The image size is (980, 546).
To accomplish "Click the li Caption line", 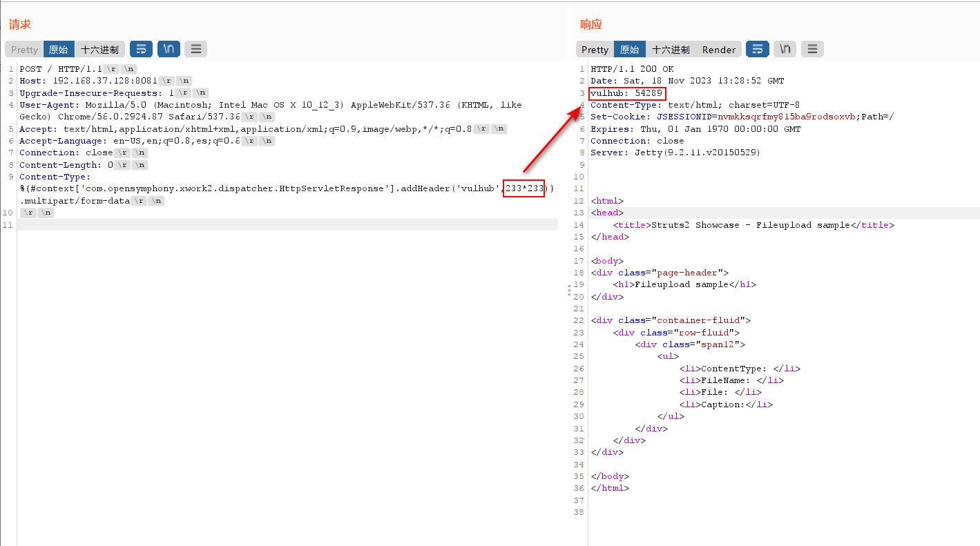I will pos(726,404).
